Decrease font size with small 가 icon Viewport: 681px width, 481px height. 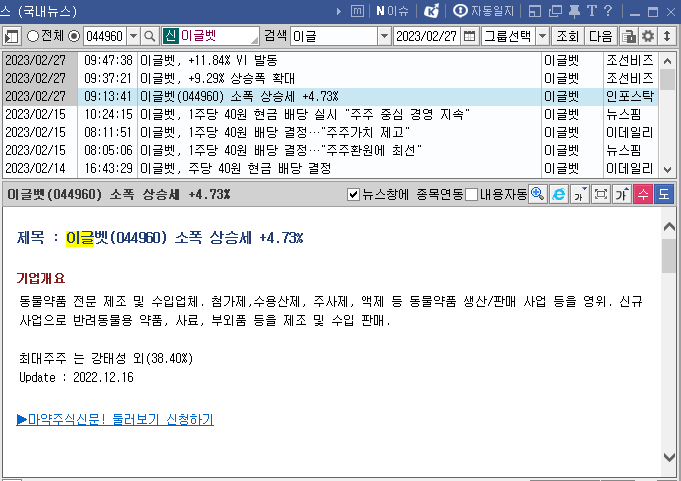pos(579,194)
